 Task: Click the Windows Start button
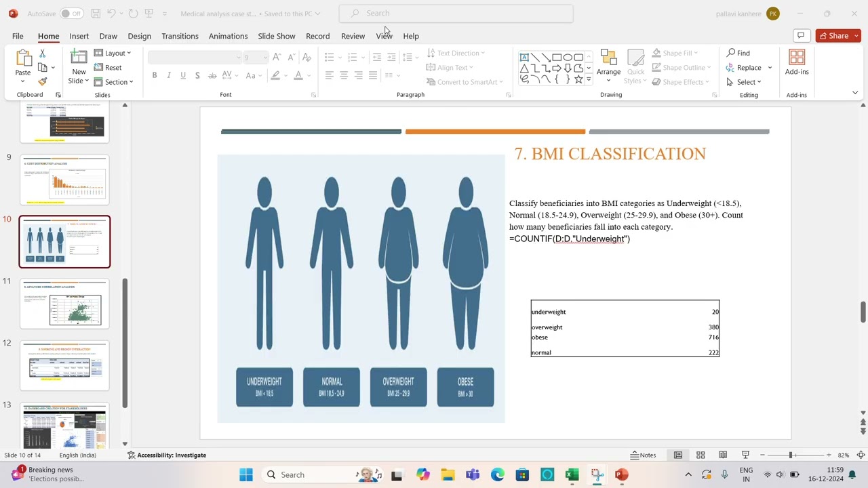245,474
